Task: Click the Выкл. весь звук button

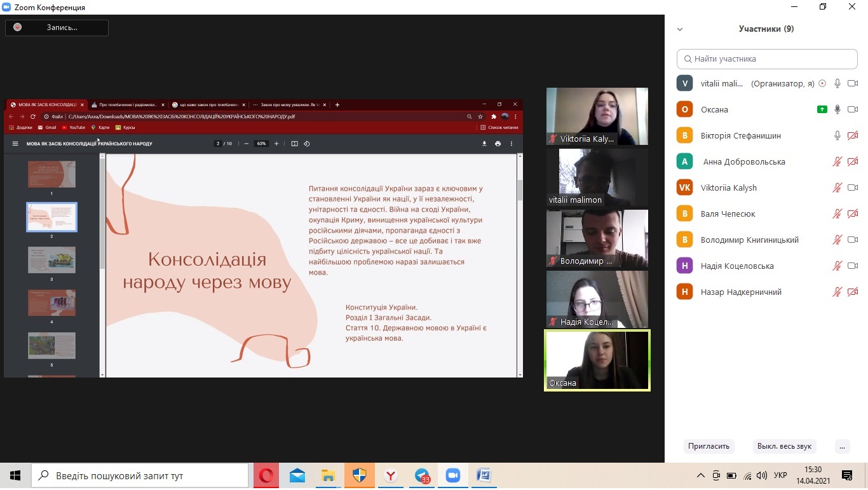Action: click(784, 446)
